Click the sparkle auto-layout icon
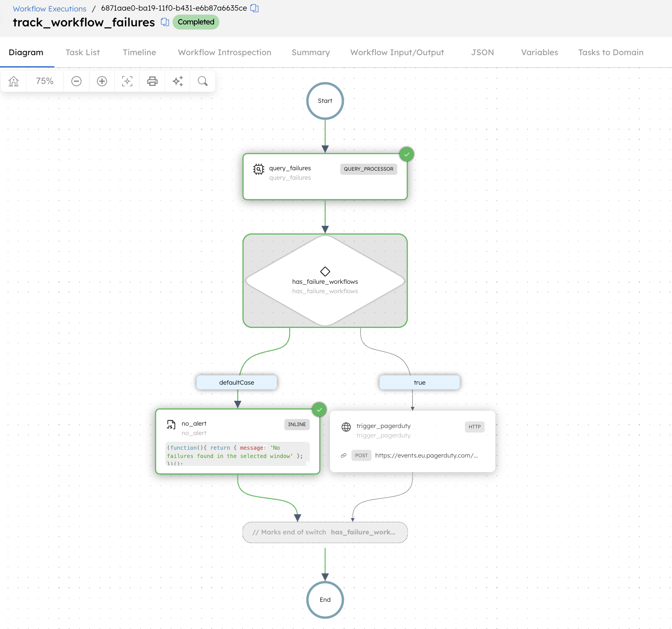This screenshot has height=629, width=672. (178, 81)
